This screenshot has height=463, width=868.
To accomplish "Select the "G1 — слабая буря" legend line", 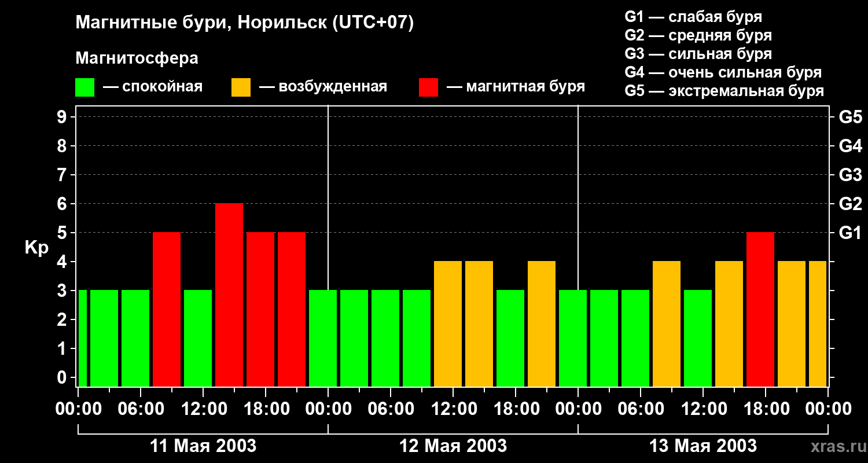I will (693, 17).
